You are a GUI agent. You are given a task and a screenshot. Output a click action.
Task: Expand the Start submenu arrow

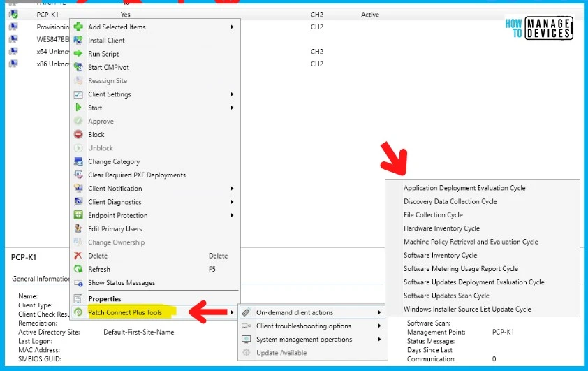(x=232, y=108)
